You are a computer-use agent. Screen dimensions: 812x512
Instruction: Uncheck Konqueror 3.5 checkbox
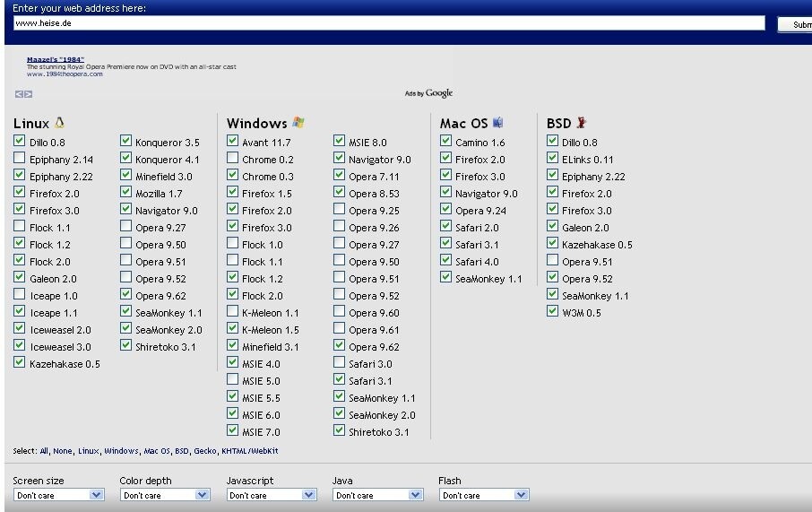pos(125,141)
